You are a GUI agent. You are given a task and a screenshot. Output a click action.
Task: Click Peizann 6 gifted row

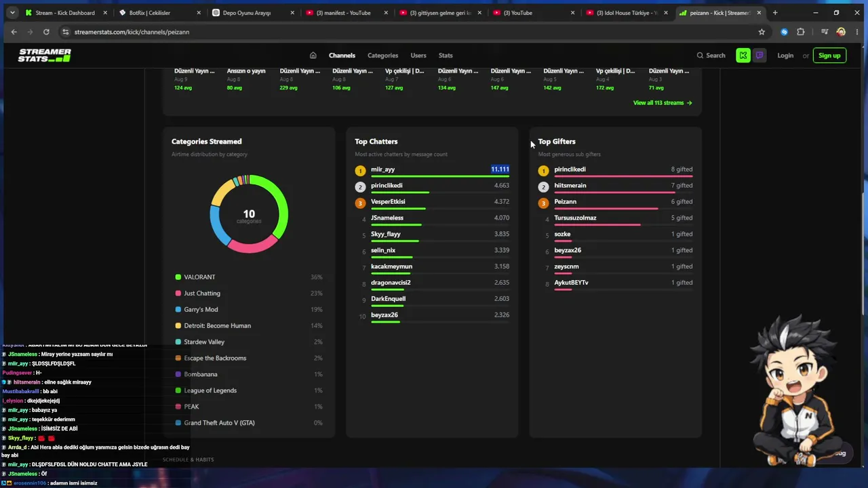click(x=615, y=203)
